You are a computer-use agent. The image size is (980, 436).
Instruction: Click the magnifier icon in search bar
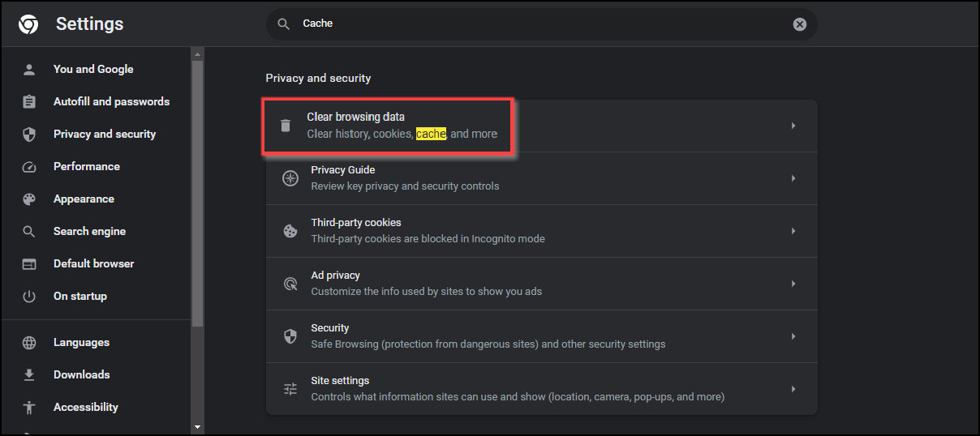tap(283, 24)
